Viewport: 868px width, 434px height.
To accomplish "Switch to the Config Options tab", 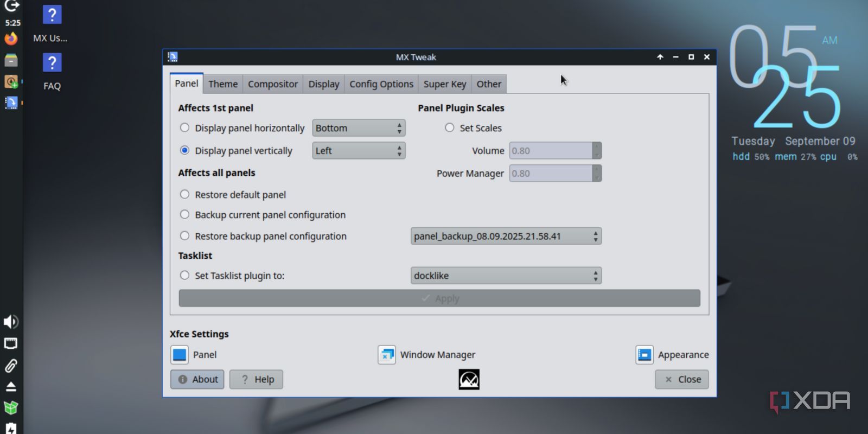I will coord(381,84).
